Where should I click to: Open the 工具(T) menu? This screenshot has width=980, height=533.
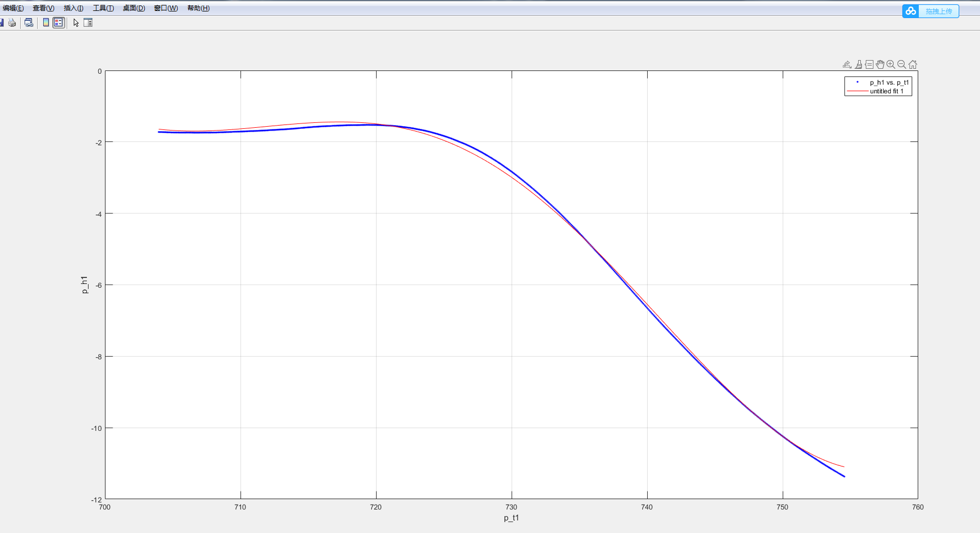[103, 8]
